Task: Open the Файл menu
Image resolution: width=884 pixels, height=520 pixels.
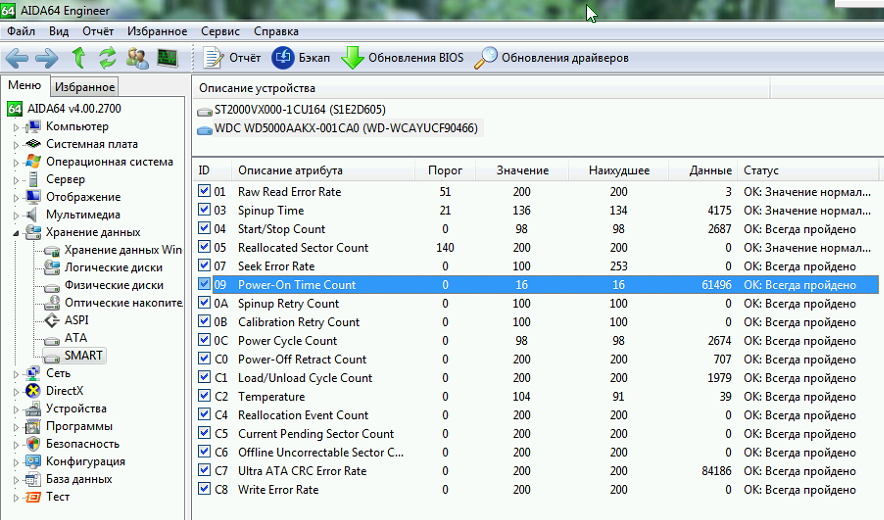Action: pyautogui.click(x=21, y=32)
